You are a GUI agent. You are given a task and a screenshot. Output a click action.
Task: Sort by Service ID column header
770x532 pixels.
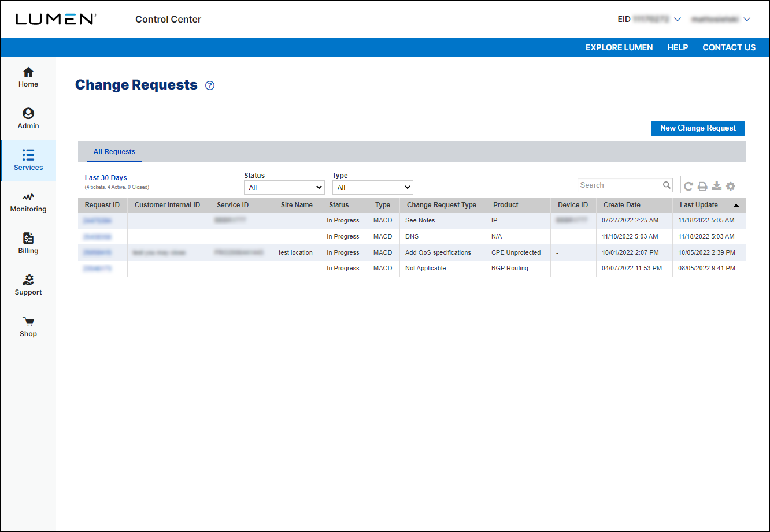(232, 205)
